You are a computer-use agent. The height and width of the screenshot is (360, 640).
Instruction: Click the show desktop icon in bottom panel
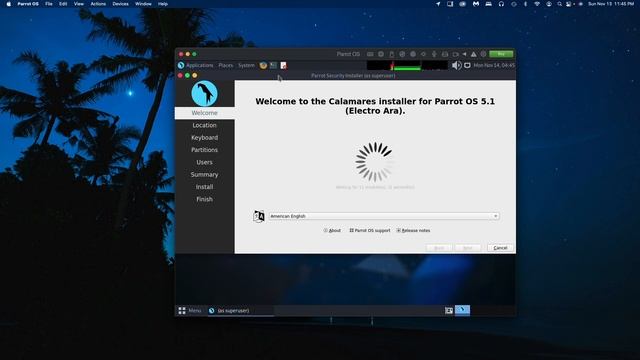(x=449, y=311)
